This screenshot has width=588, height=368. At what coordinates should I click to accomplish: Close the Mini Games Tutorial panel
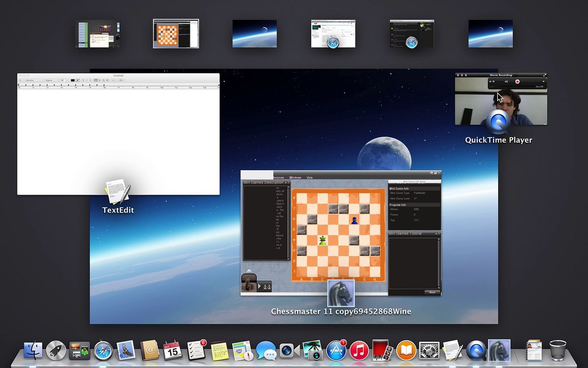coord(439,234)
